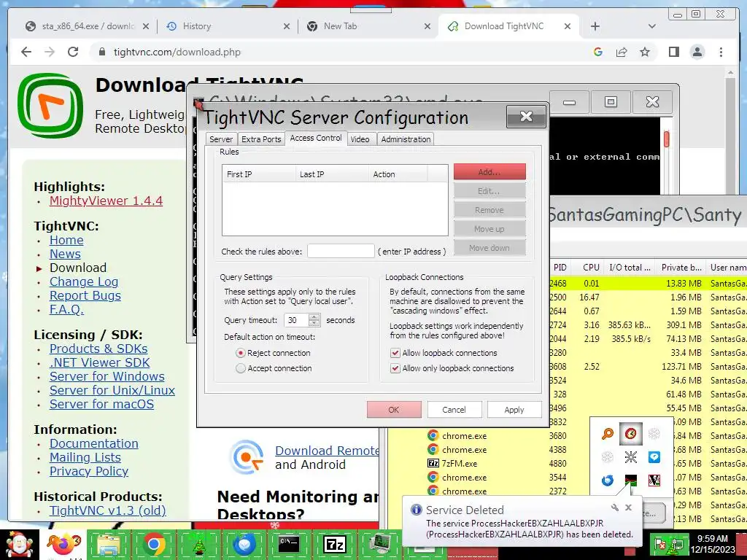The height and width of the screenshot is (560, 747).
Task: Open the Documentation link
Action: click(x=94, y=443)
